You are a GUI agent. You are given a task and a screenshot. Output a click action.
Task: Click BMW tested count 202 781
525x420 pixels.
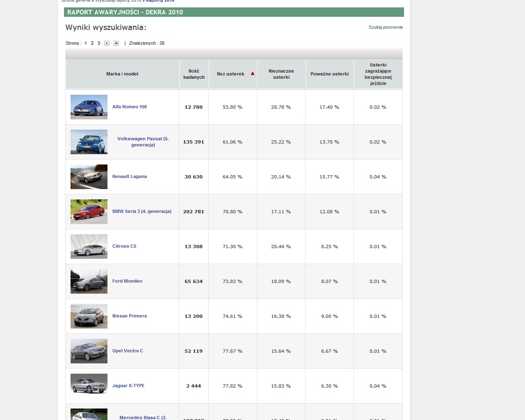pos(194,212)
